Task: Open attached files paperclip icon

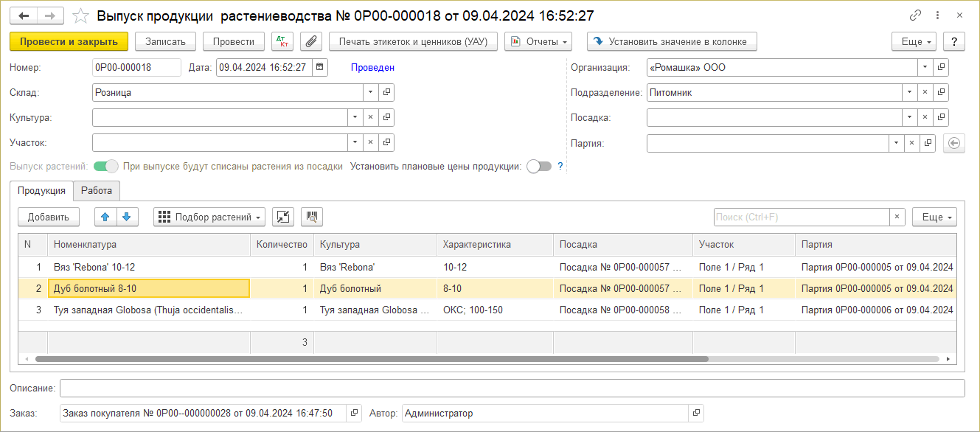Action: (x=311, y=41)
